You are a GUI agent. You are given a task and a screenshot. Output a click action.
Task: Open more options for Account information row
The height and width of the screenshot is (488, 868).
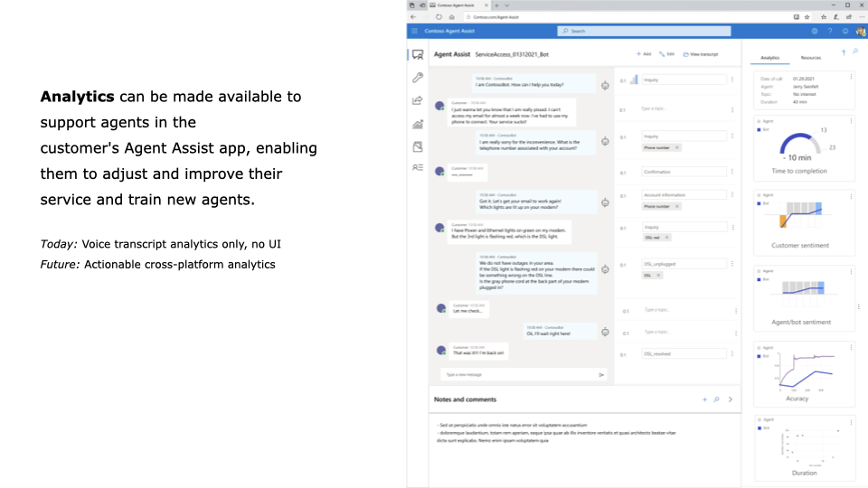point(731,195)
